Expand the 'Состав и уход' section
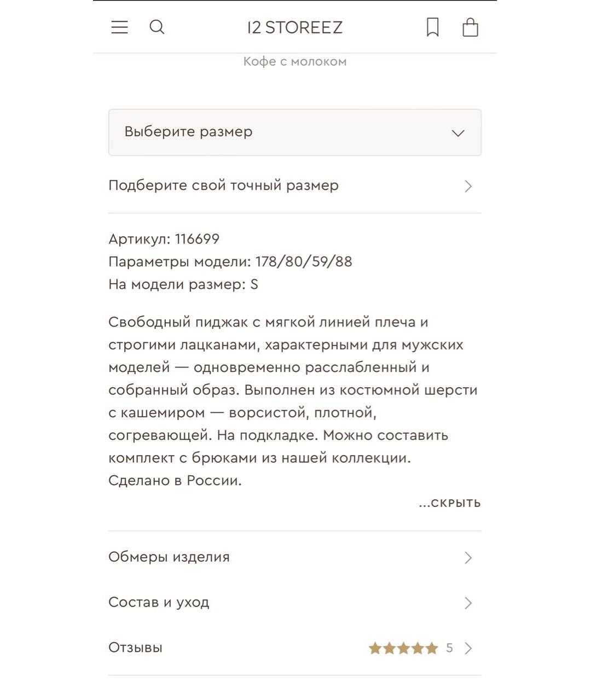The height and width of the screenshot is (700, 591). click(x=295, y=603)
